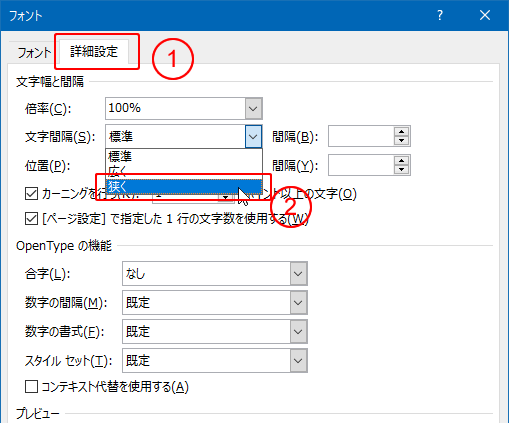
Task: Choose 標準 from the spacing list
Action: (x=184, y=156)
